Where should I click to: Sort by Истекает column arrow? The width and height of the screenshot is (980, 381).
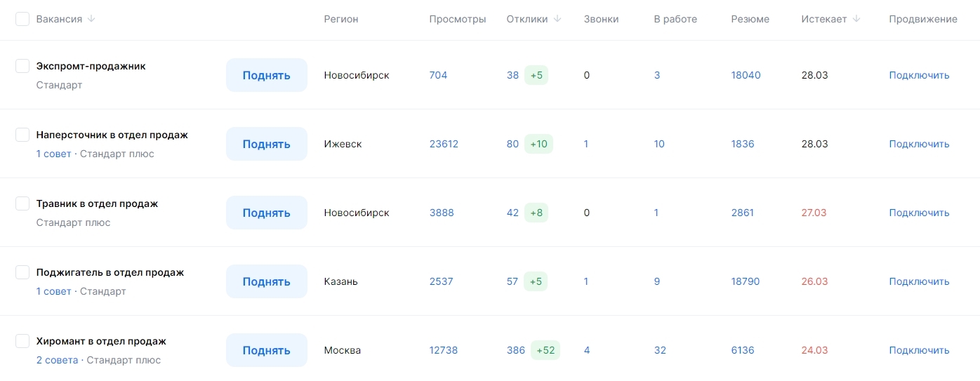coord(856,19)
